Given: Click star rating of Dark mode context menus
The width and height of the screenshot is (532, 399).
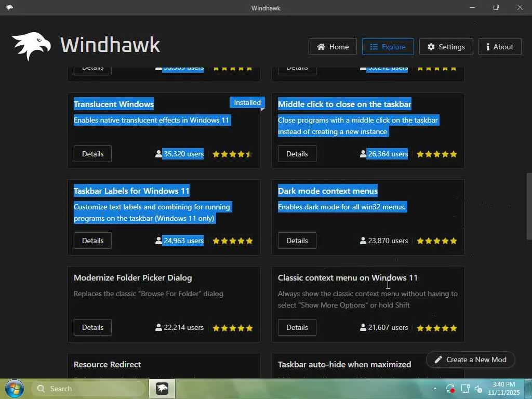Looking at the screenshot, I should (x=436, y=241).
